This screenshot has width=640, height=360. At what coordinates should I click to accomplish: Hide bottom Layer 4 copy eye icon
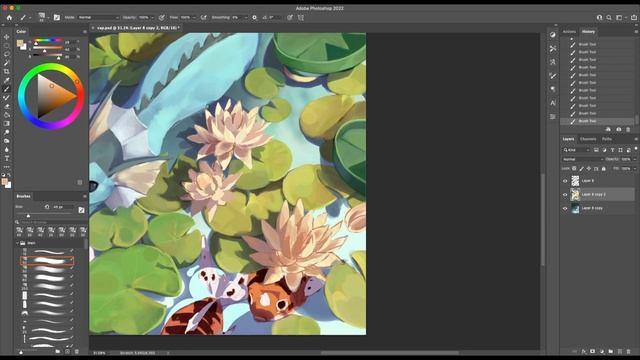pyautogui.click(x=565, y=209)
